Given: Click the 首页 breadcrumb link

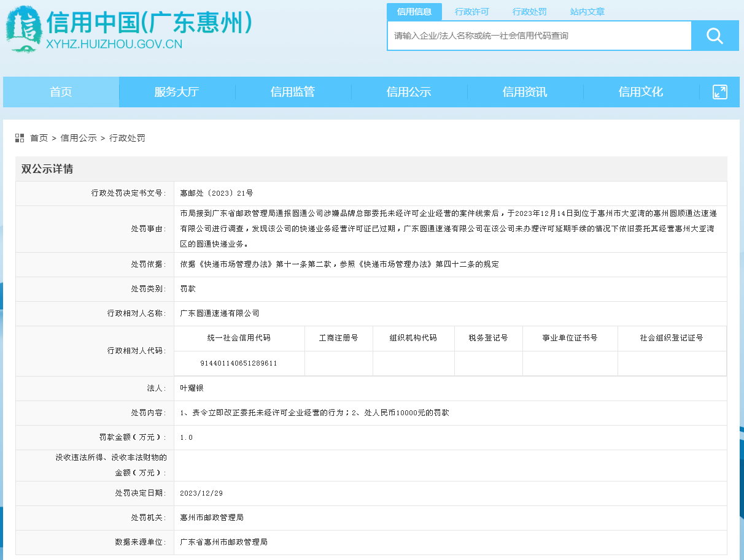Looking at the screenshot, I should pos(39,138).
